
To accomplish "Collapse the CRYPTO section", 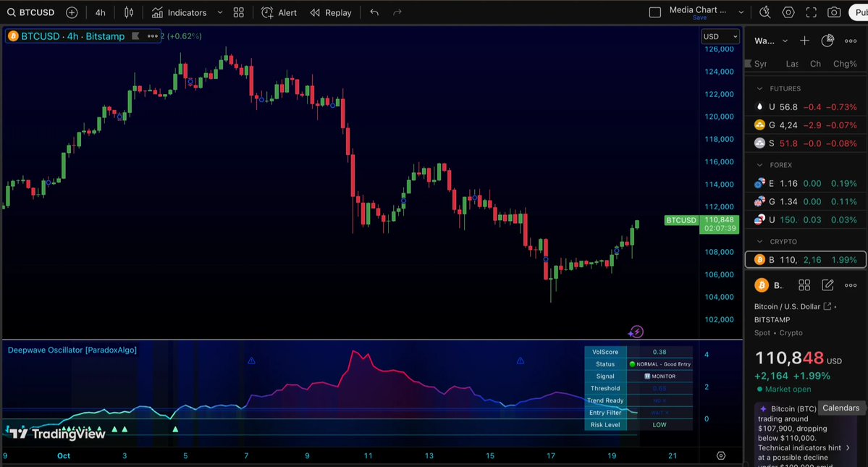I will coord(759,241).
